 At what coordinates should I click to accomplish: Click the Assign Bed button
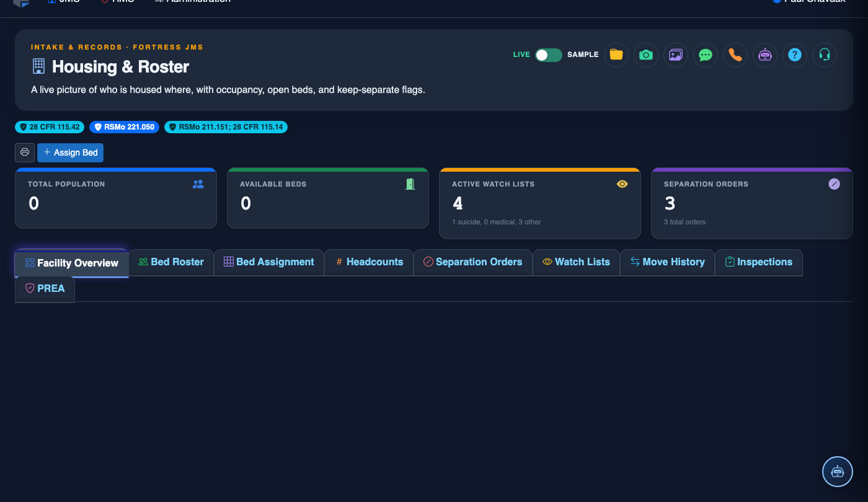point(71,152)
